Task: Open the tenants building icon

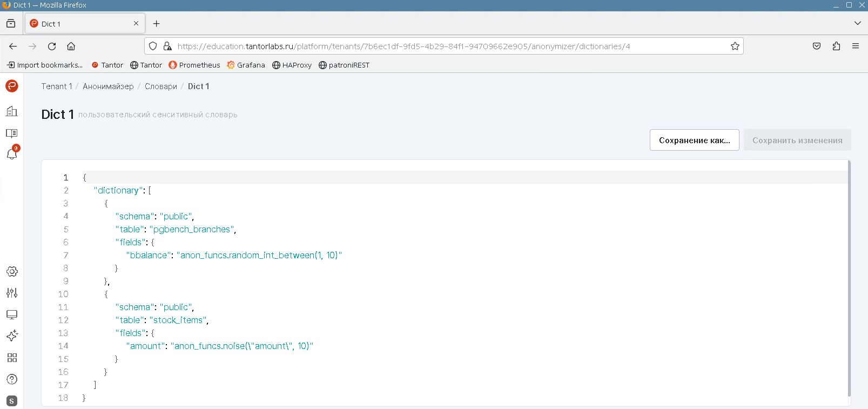Action: click(x=12, y=111)
